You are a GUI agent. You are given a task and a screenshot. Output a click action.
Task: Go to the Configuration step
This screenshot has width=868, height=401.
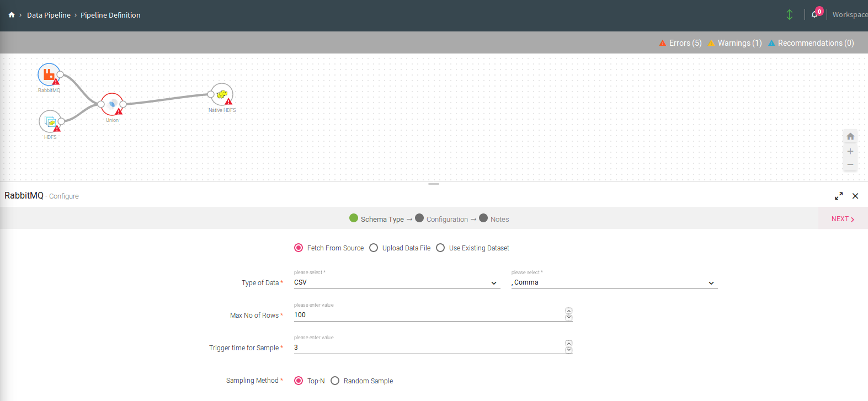point(446,219)
